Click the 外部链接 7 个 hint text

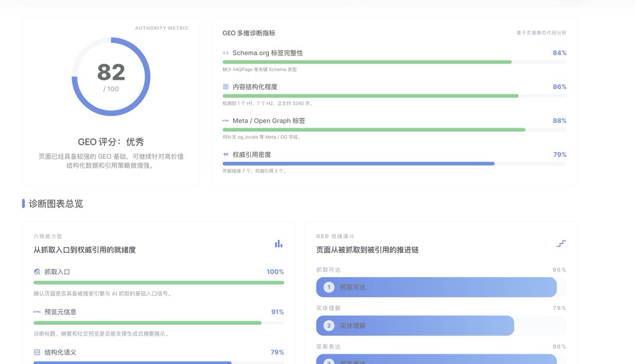255,171
